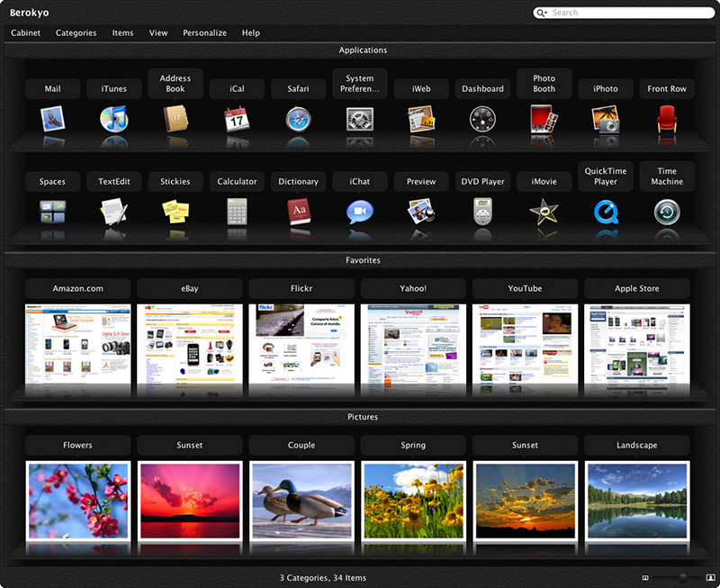Open the Dictionary book icon
The width and height of the screenshot is (720, 588).
299,212
